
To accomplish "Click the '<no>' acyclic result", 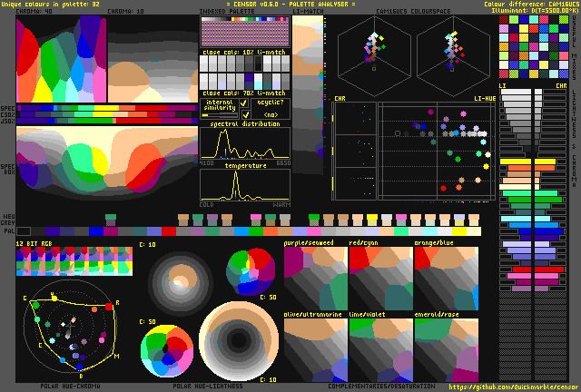I will 271,114.
